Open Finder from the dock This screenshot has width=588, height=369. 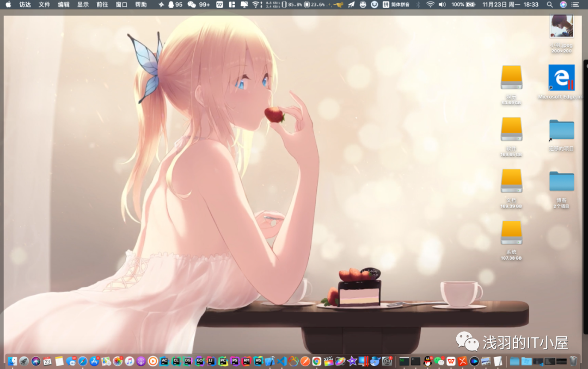[x=13, y=361]
